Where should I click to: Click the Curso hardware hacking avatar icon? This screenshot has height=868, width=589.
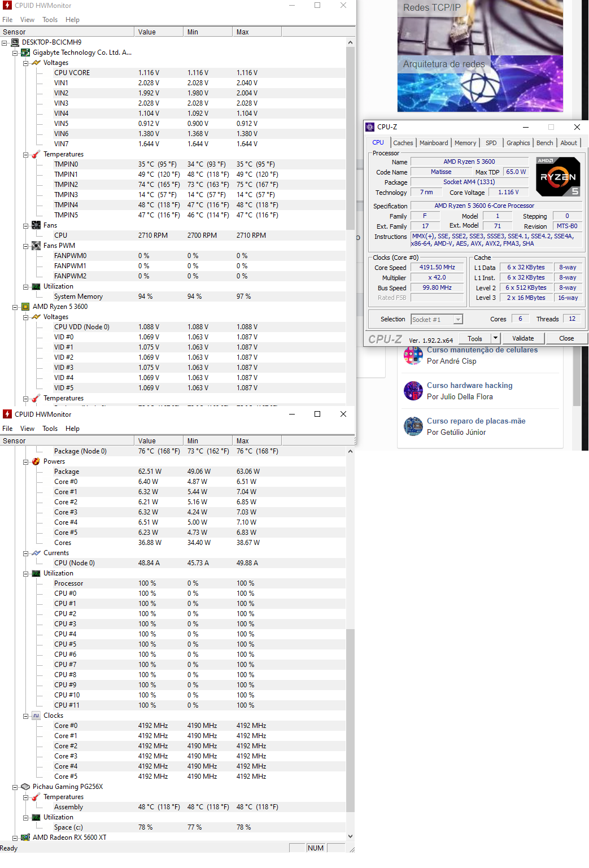click(413, 391)
